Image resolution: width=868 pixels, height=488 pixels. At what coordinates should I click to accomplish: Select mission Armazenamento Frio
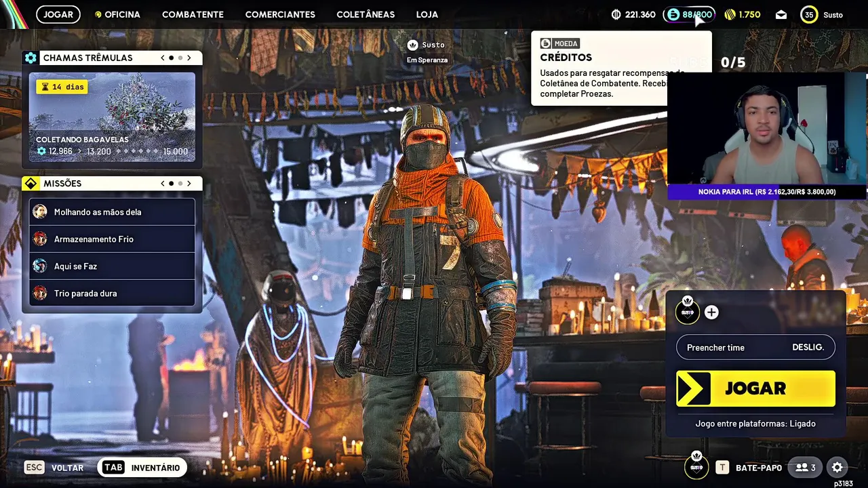click(112, 239)
